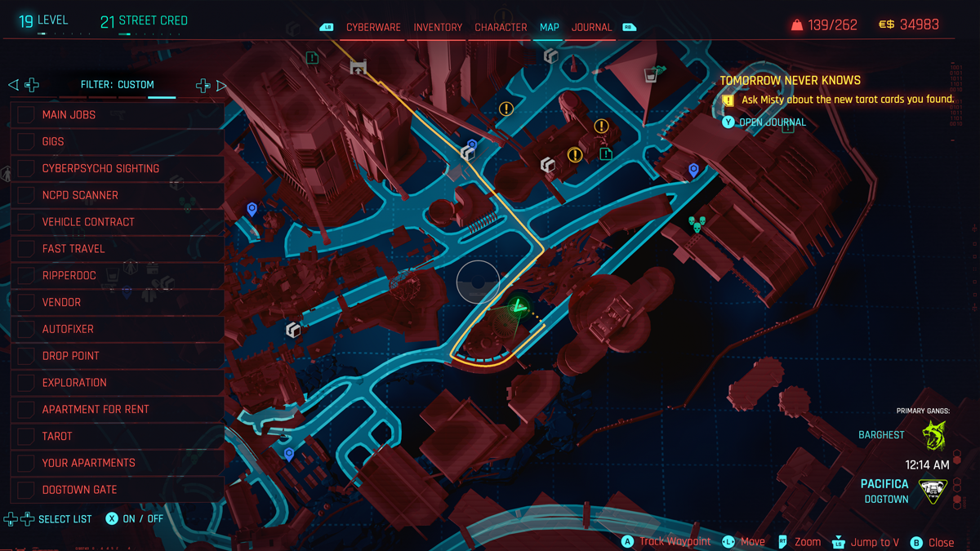This screenshot has width=980, height=551.
Task: Check the Ripperdoc filter box
Action: click(x=26, y=276)
